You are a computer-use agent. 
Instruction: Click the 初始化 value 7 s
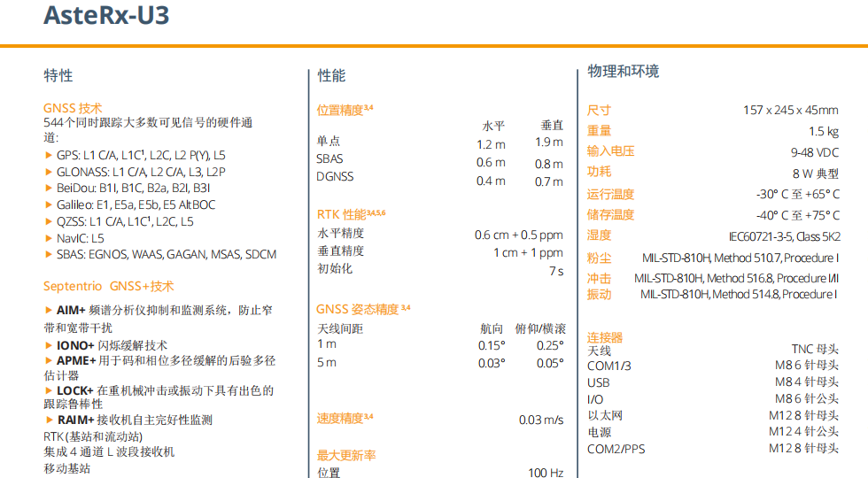click(x=556, y=271)
